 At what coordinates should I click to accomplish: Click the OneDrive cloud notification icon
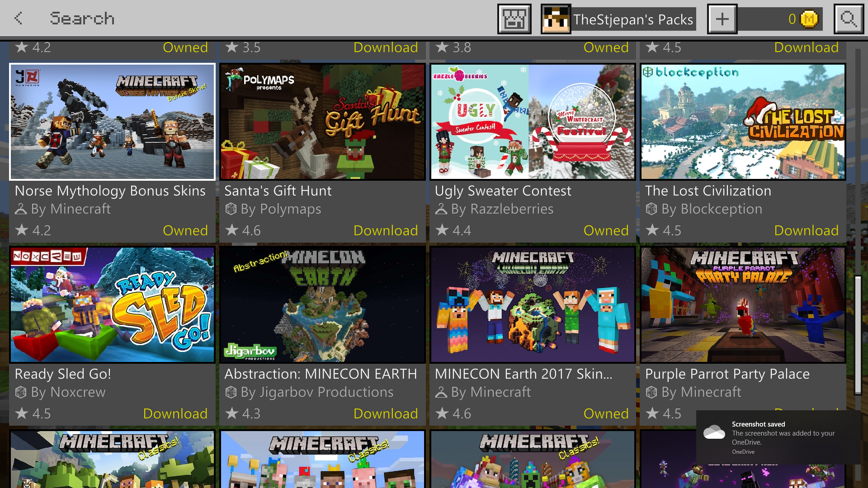[x=714, y=432]
